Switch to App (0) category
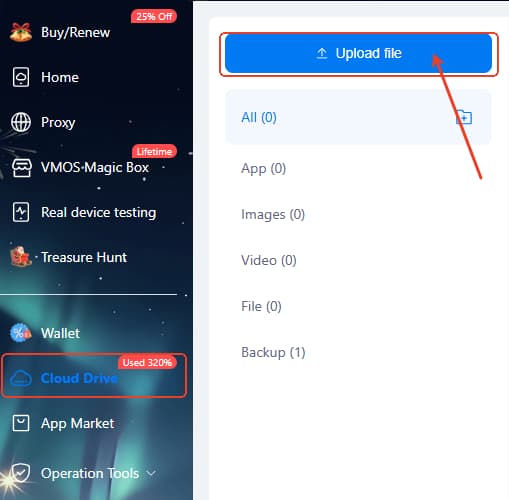Image resolution: width=509 pixels, height=500 pixels. (x=263, y=168)
